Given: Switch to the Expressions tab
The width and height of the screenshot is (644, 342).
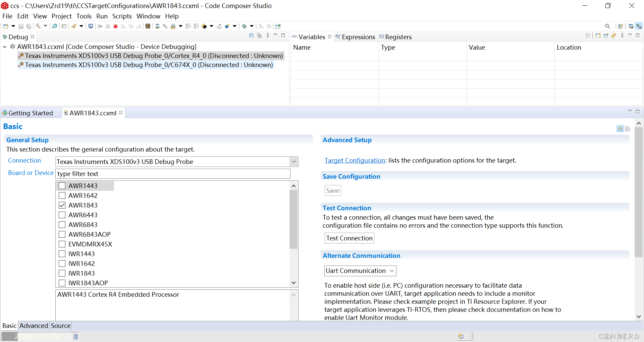Looking at the screenshot, I should 355,37.
